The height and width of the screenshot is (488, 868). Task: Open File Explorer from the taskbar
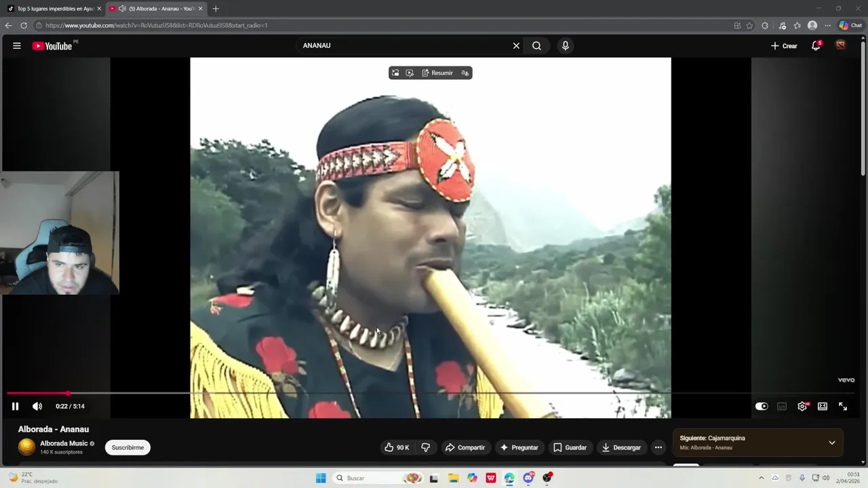click(x=453, y=478)
